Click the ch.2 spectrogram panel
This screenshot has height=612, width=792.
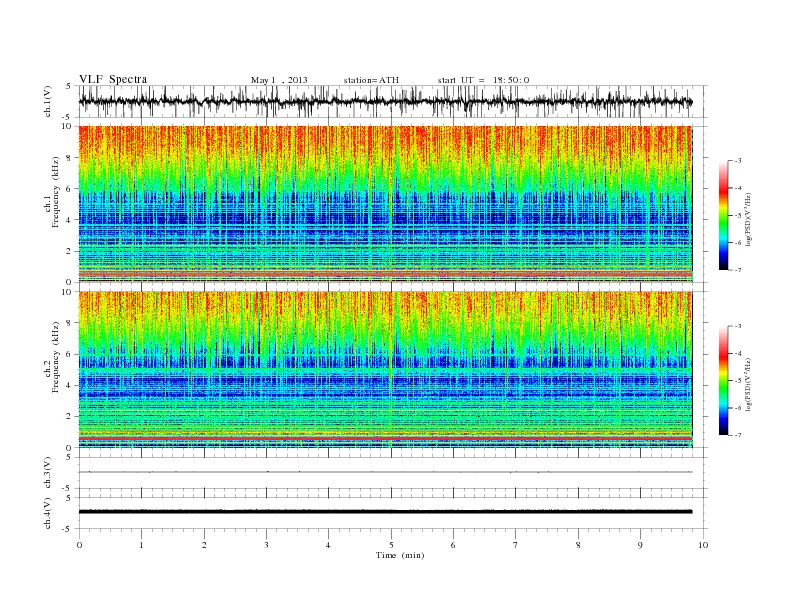[385, 370]
